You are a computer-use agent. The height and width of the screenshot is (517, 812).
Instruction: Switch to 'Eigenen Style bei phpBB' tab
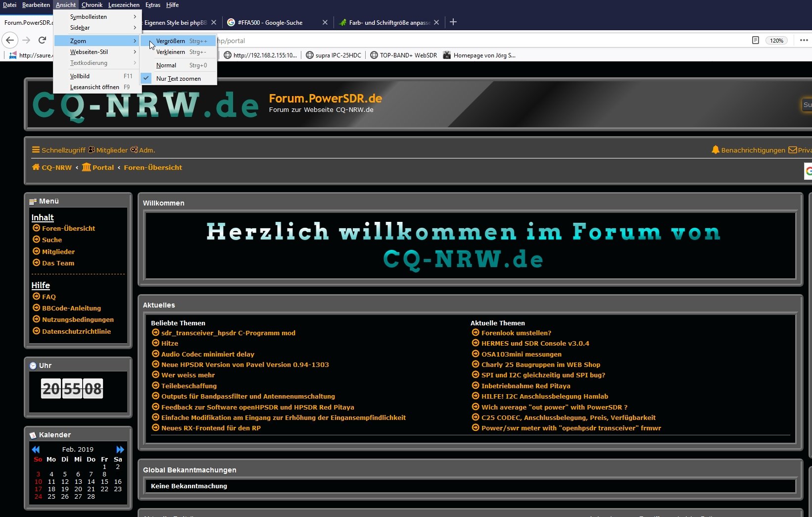click(176, 22)
